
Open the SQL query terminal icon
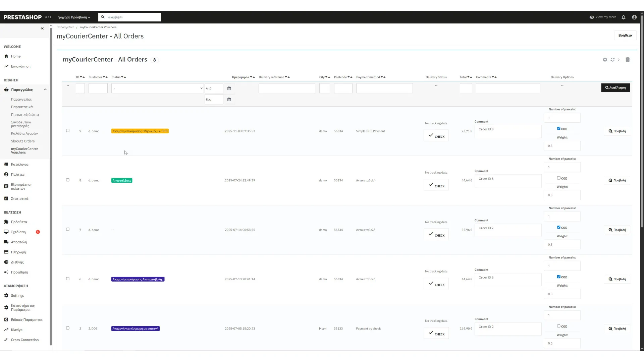(620, 60)
